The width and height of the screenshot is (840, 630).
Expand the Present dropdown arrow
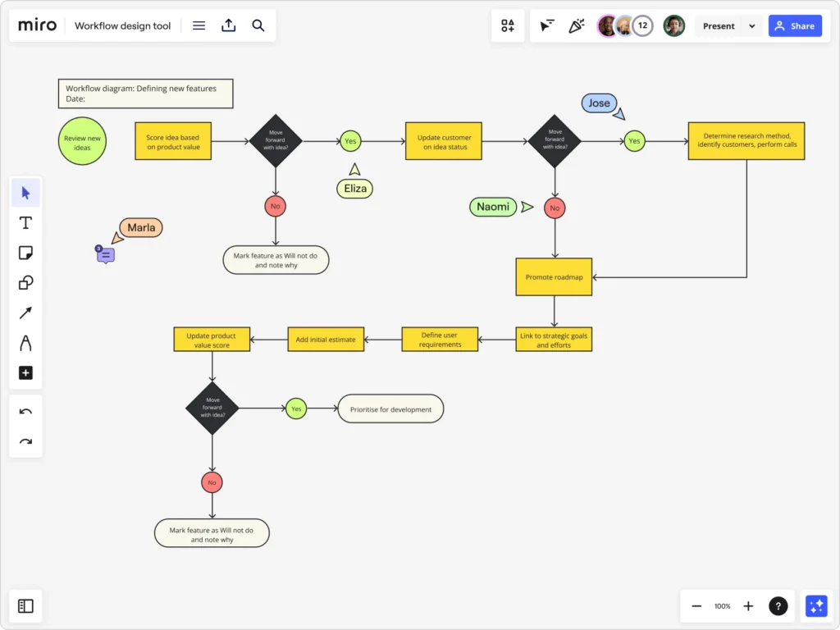pos(751,26)
